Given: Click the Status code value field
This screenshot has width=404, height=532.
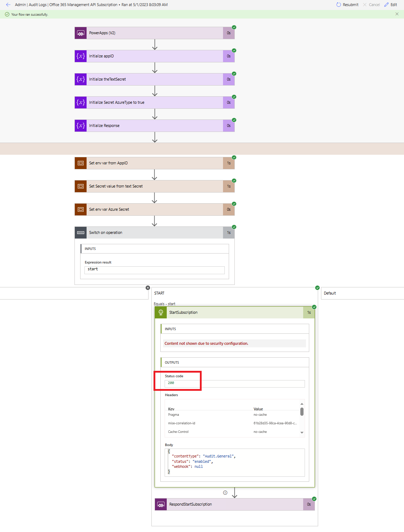Looking at the screenshot, I should click(x=235, y=384).
